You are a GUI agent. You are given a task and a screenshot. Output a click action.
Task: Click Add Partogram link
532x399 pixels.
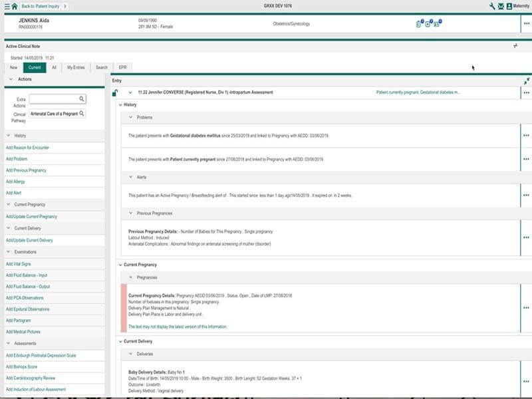19,321
